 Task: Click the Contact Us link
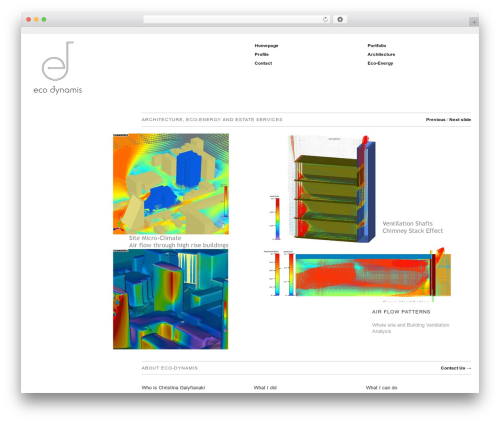tap(456, 368)
